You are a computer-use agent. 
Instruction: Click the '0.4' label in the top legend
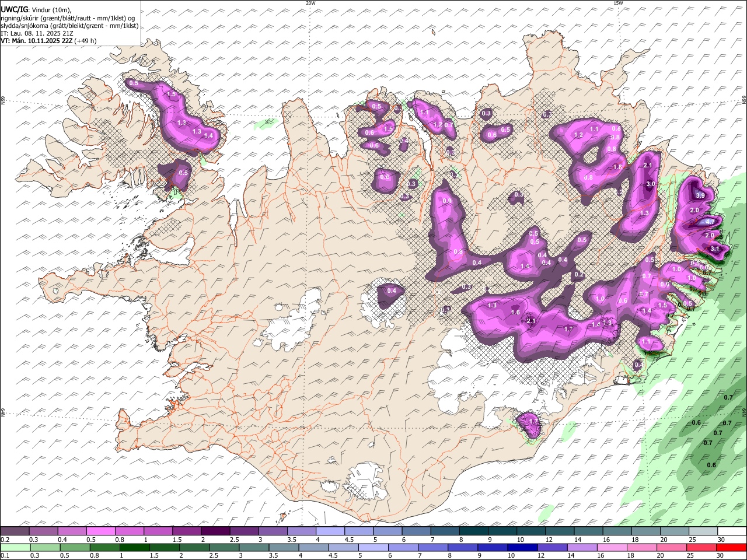[x=62, y=540]
